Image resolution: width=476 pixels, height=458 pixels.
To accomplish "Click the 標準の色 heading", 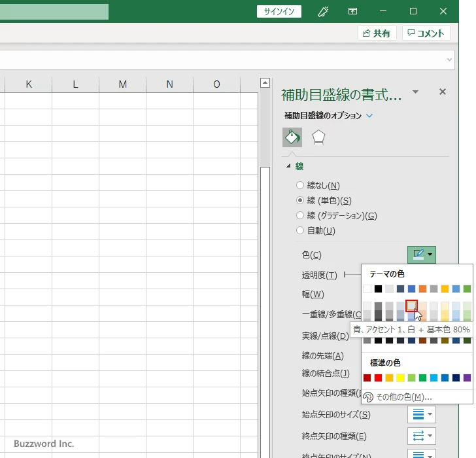I will (385, 363).
